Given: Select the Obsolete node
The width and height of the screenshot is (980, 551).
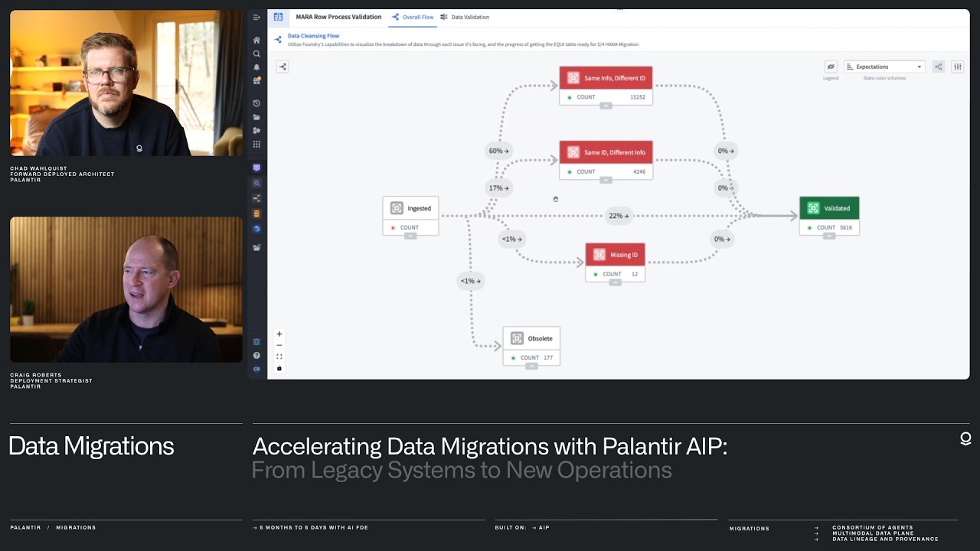Looking at the screenshot, I should [x=531, y=346].
